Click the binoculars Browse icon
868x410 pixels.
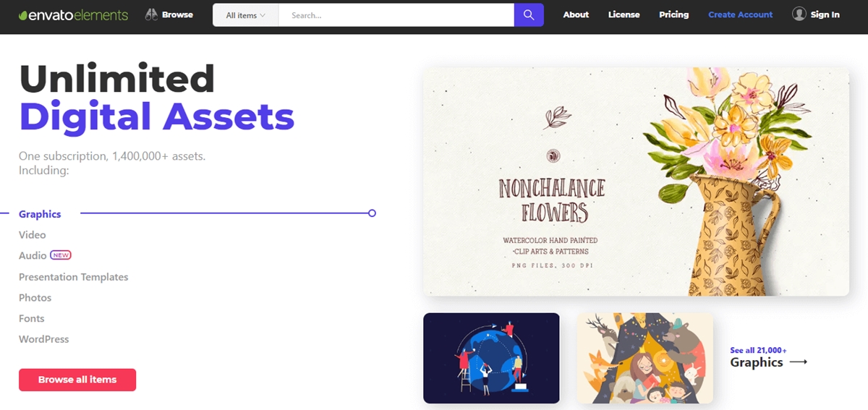(151, 14)
